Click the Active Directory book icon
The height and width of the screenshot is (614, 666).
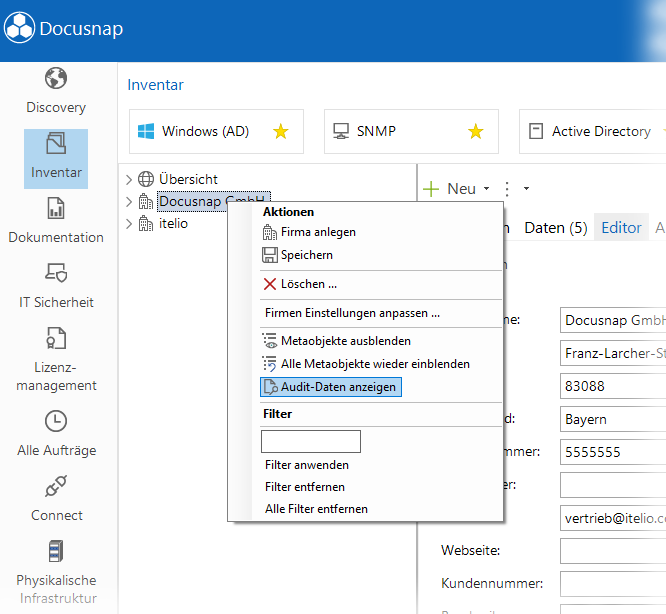536,131
